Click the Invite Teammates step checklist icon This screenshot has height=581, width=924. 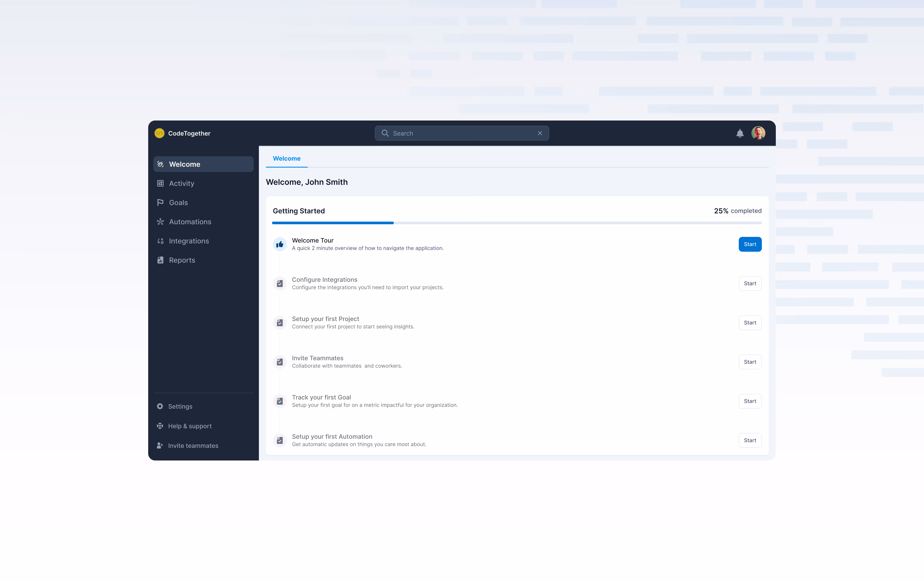pos(280,362)
